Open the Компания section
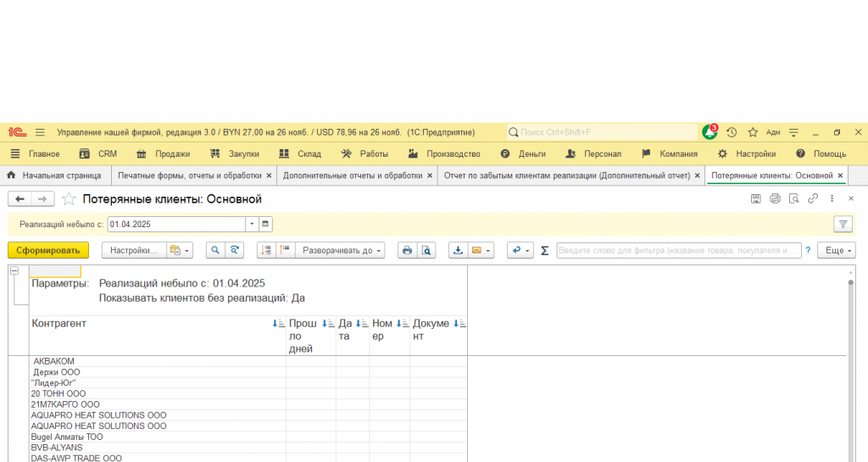 click(670, 153)
